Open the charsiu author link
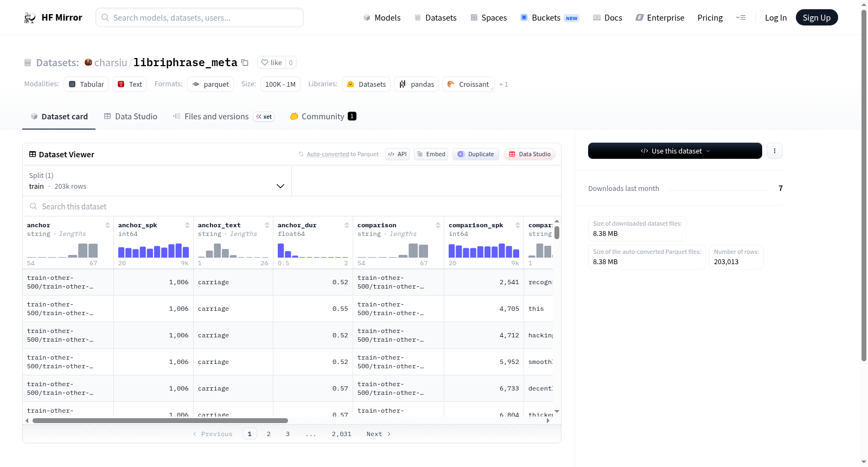Image resolution: width=868 pixels, height=467 pixels. click(x=111, y=62)
